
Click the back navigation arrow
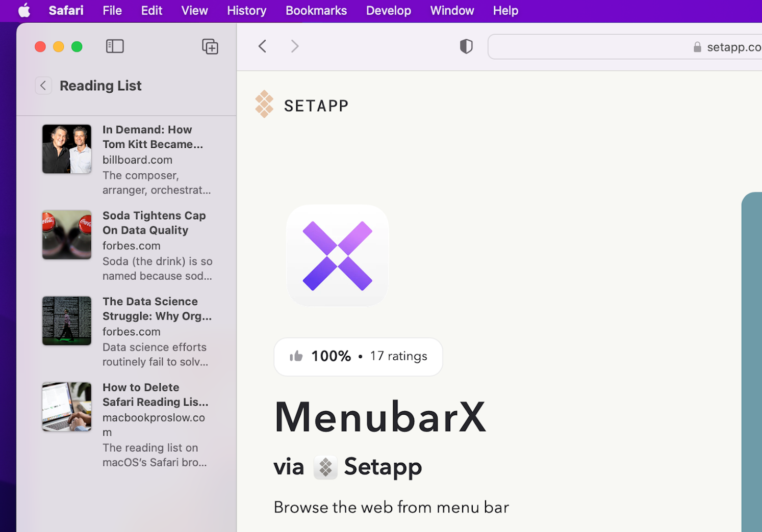pyautogui.click(x=262, y=46)
